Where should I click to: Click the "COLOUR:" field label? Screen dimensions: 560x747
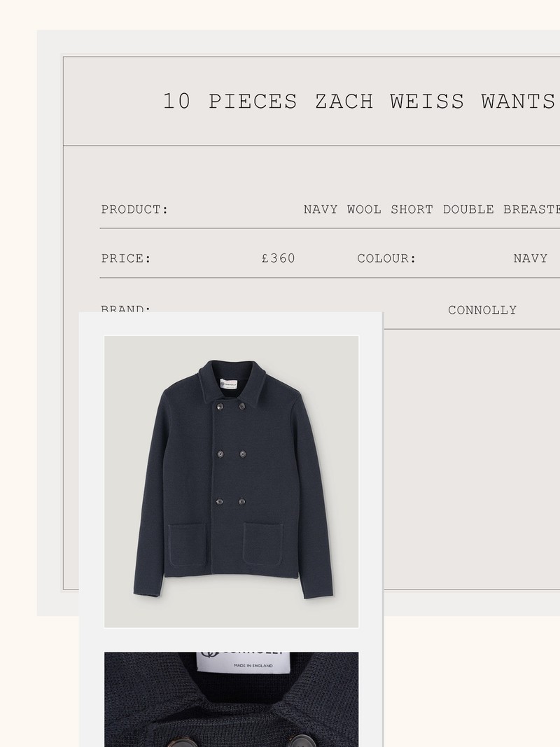tap(386, 258)
